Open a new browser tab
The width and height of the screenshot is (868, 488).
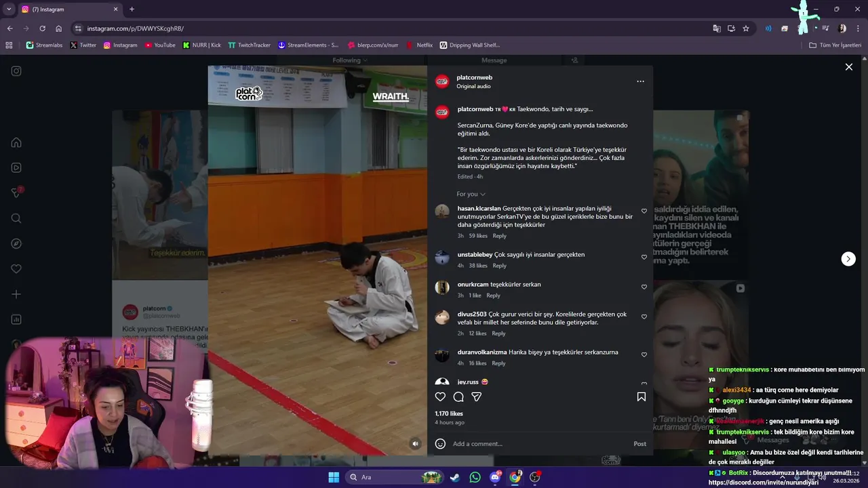coord(132,9)
